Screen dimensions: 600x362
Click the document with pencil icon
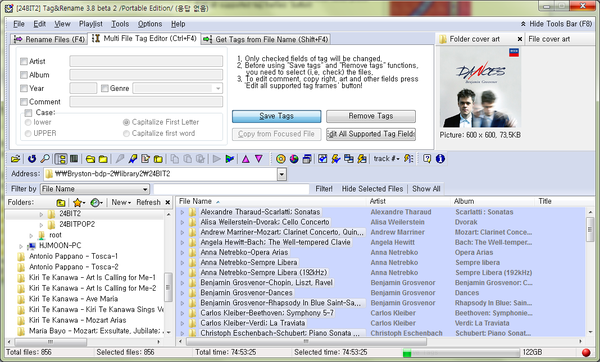(145, 159)
